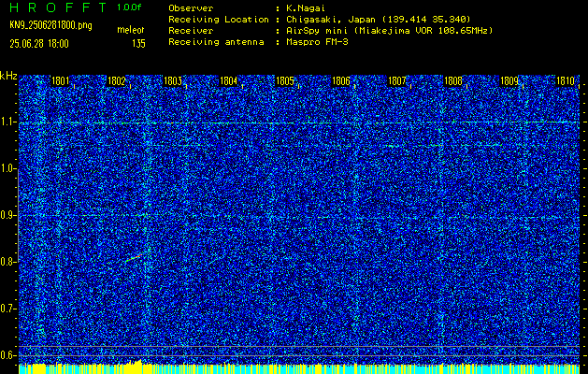Click the 1810 time marker

[x=566, y=81]
